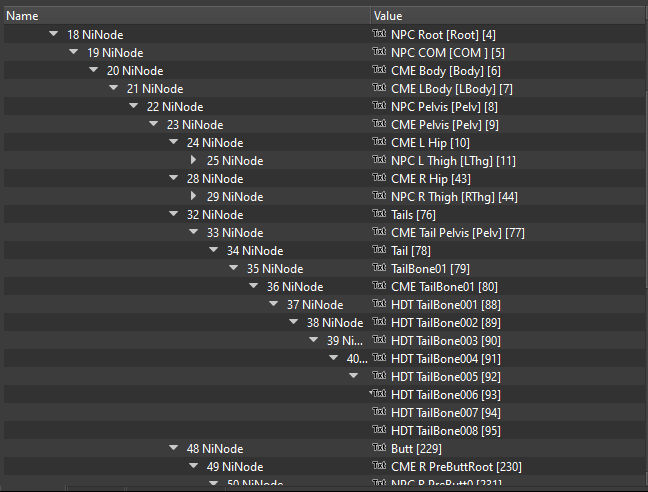Click Txt icon beside TailBone01 [79]
Image resolution: width=648 pixels, height=492 pixels.
[x=379, y=268]
